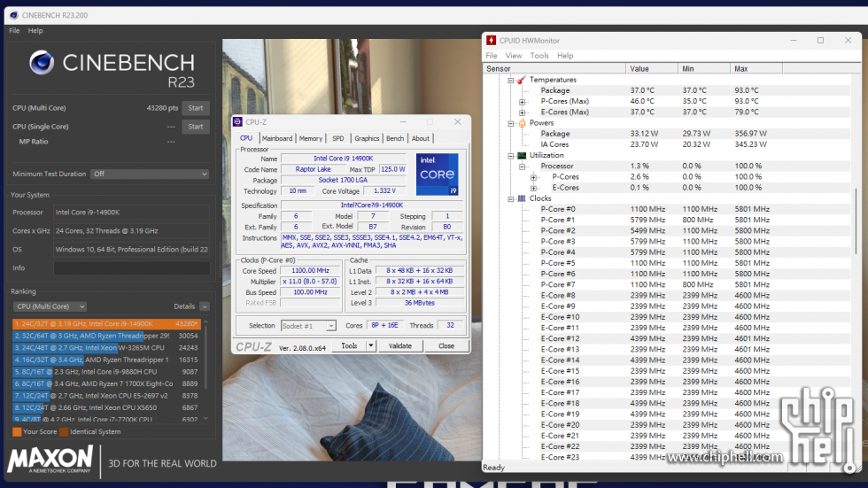Expand the P-Cores (Max) temperature node
The width and height of the screenshot is (868, 488).
(522, 102)
